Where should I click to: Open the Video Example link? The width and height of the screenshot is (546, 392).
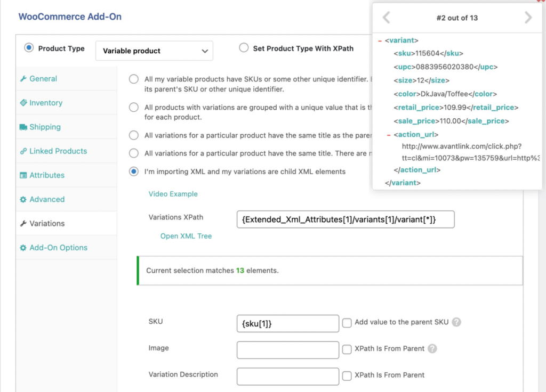[x=173, y=194]
